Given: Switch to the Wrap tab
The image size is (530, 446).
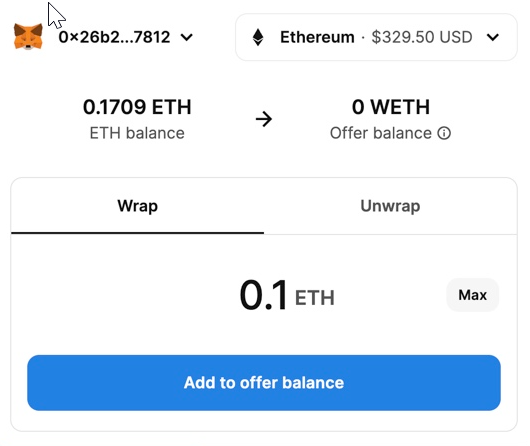Looking at the screenshot, I should pos(137,206).
